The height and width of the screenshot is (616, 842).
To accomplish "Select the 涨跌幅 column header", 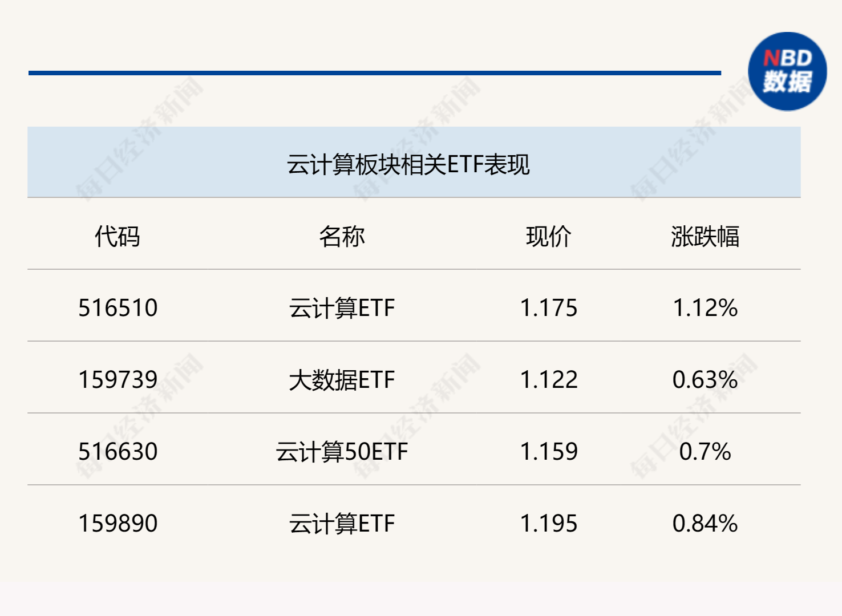I will (x=705, y=236).
